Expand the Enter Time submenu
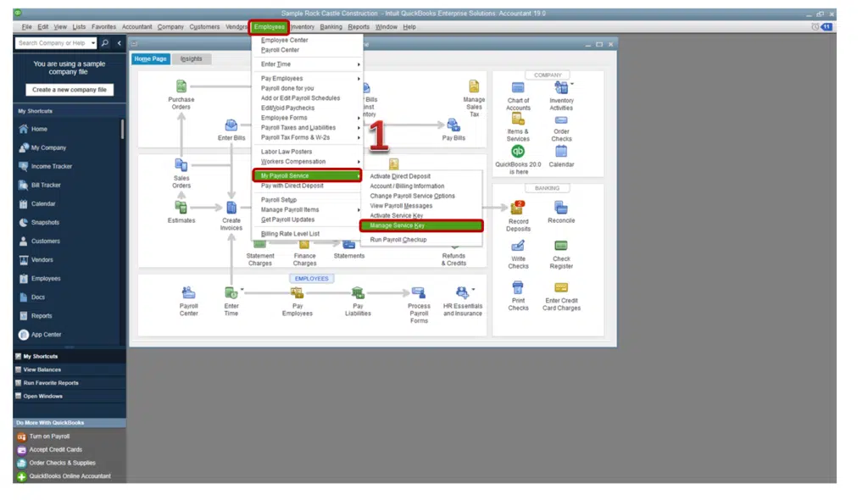Image resolution: width=868 pixels, height=500 pixels. (359, 64)
